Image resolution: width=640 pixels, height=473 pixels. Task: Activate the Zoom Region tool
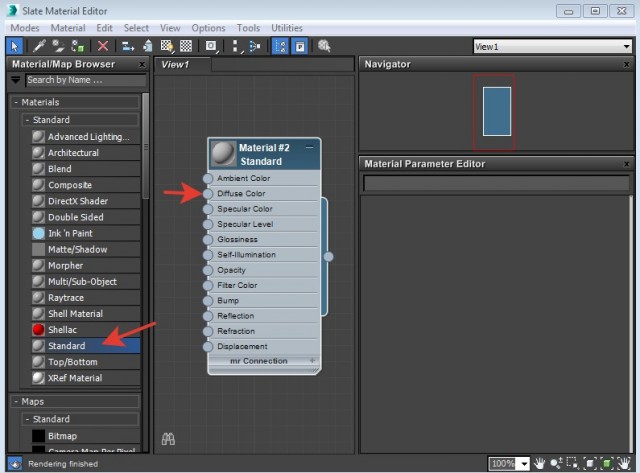click(x=573, y=463)
